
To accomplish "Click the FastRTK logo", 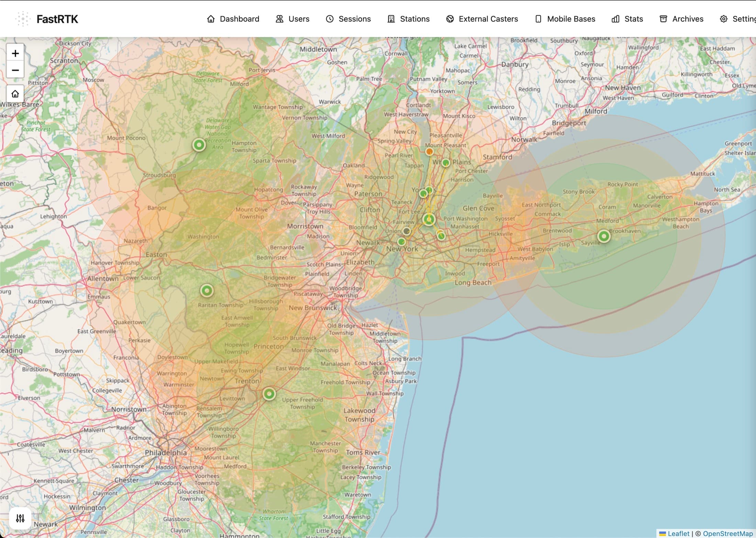I will click(x=47, y=19).
